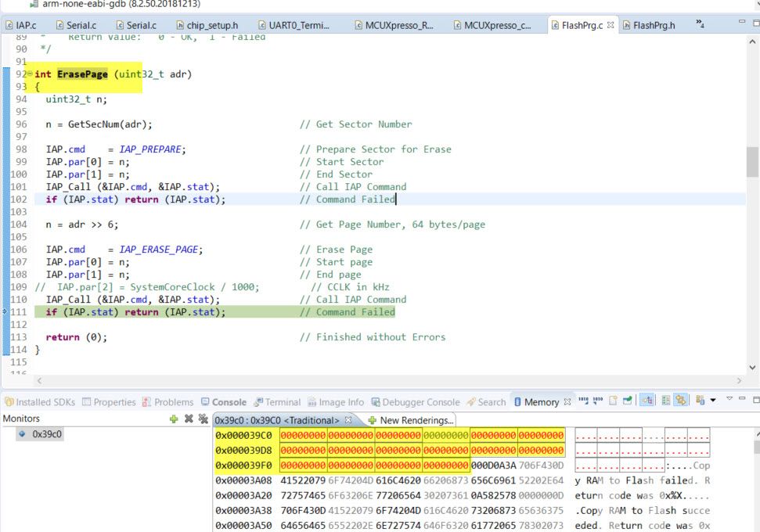Select the 0x39c0 monitor entry
The height and width of the screenshot is (532, 760).
click(x=47, y=433)
